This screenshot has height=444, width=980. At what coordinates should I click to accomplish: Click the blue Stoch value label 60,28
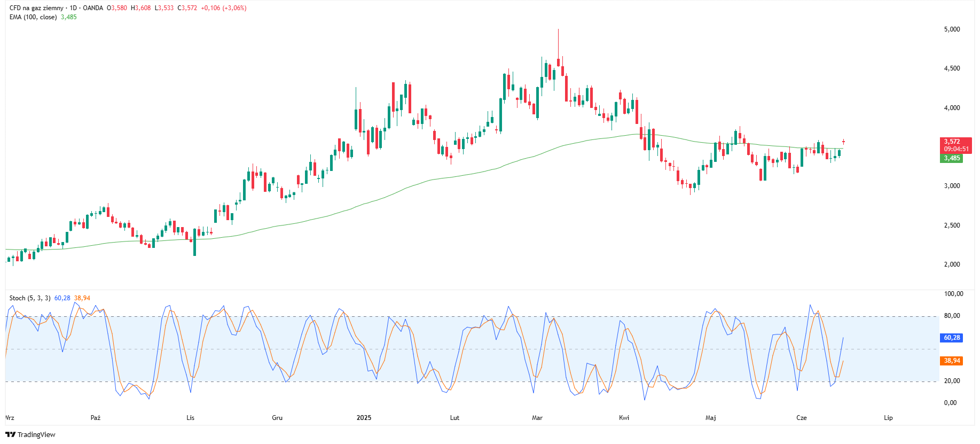(x=952, y=338)
